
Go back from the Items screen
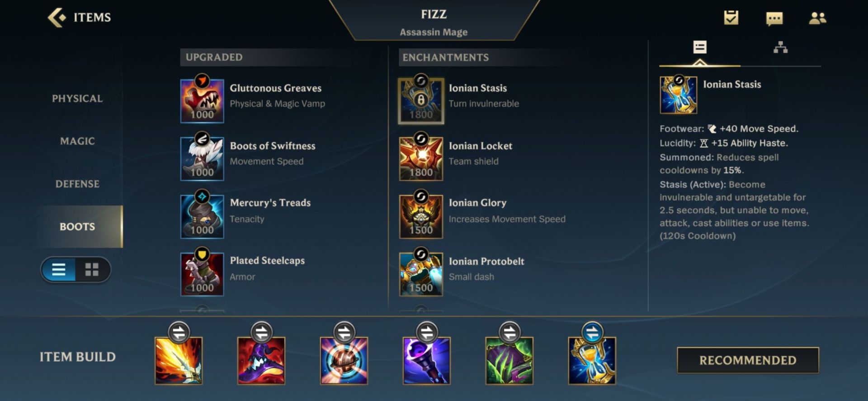(57, 18)
